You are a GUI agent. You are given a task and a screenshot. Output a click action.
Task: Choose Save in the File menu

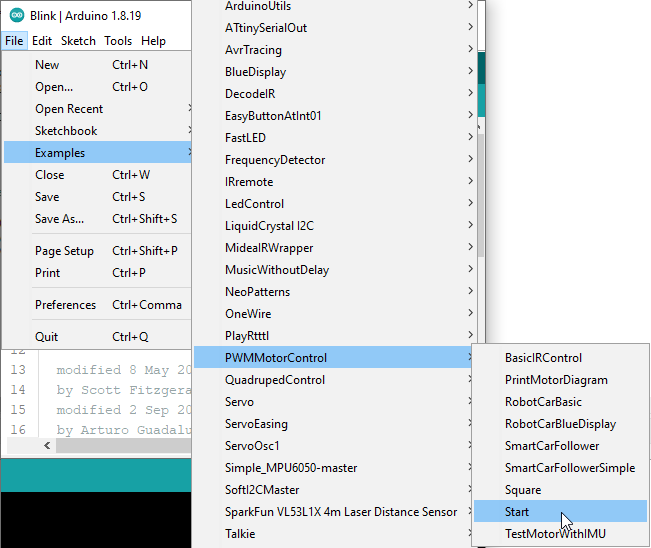[x=98, y=197]
